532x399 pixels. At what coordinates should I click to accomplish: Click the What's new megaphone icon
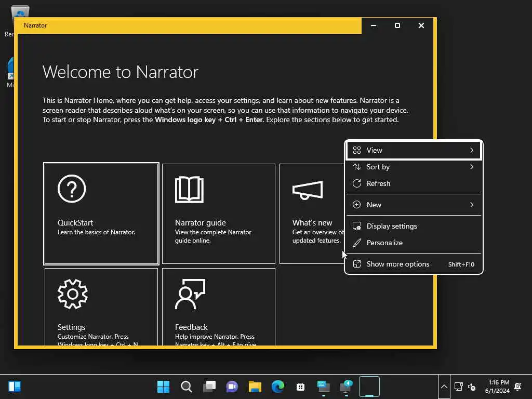(x=308, y=190)
